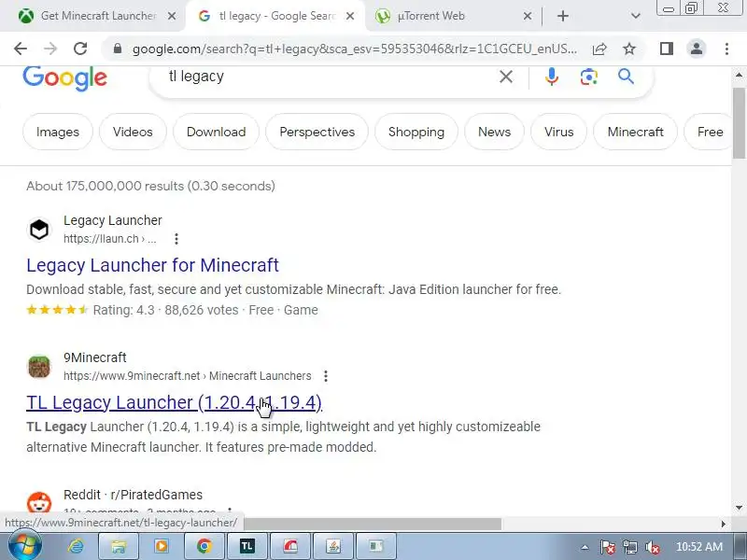Filter results by Images
The image size is (747, 560).
pos(58,132)
